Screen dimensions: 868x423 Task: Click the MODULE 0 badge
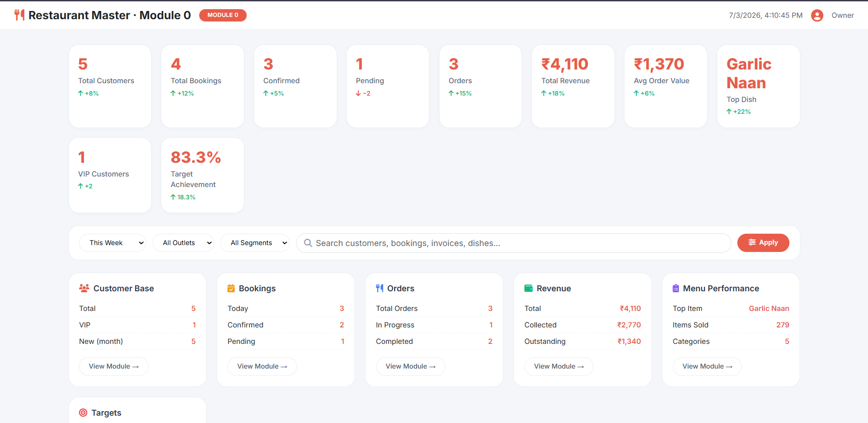(x=223, y=15)
